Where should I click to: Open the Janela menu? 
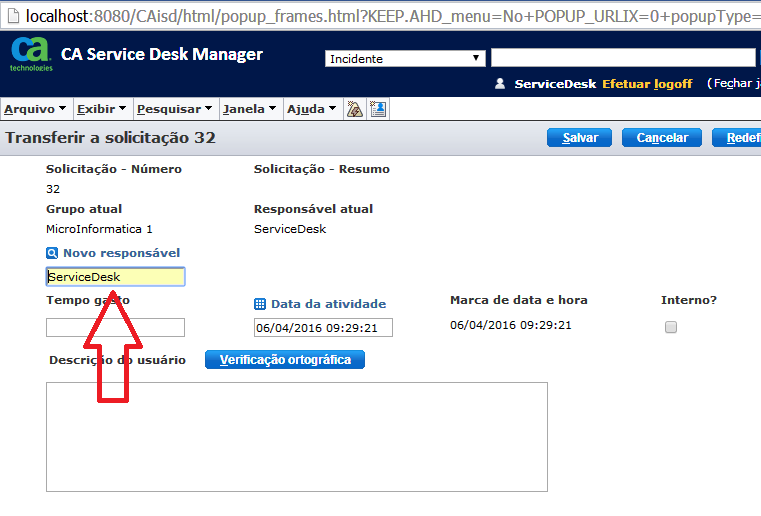[249, 109]
